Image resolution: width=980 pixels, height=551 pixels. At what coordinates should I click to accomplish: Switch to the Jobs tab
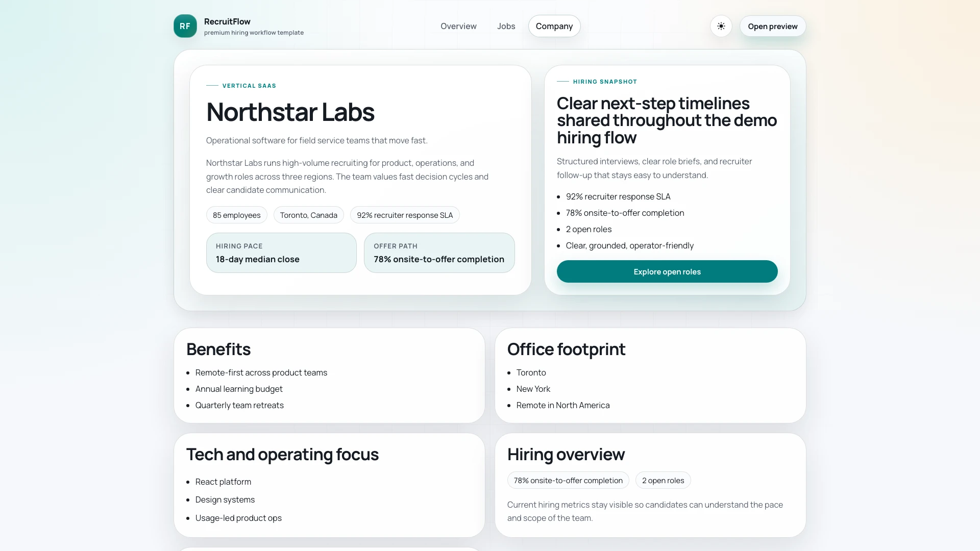click(506, 26)
